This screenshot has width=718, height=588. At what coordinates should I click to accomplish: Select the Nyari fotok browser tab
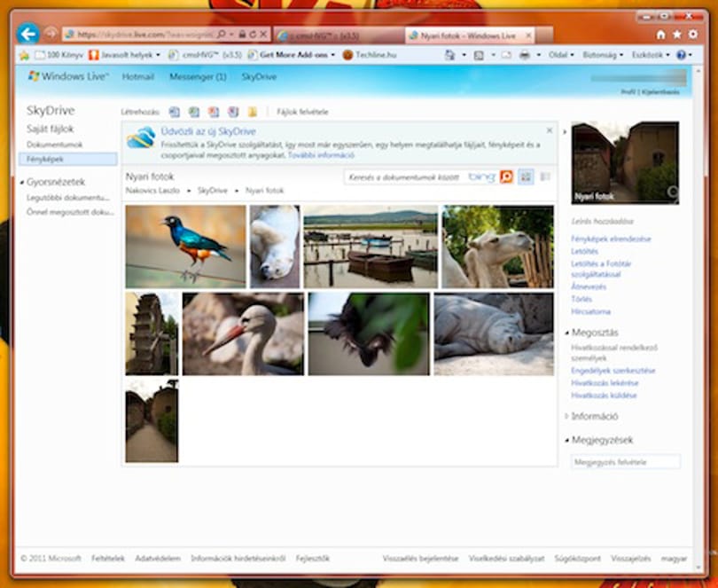pos(471,35)
